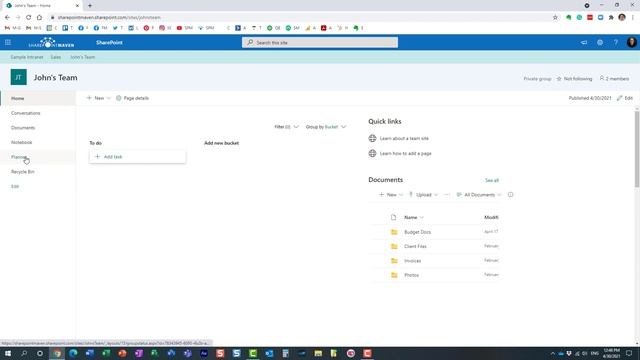This screenshot has width=640, height=360.
Task: Open Sample Intranet hub link
Action: 27,57
